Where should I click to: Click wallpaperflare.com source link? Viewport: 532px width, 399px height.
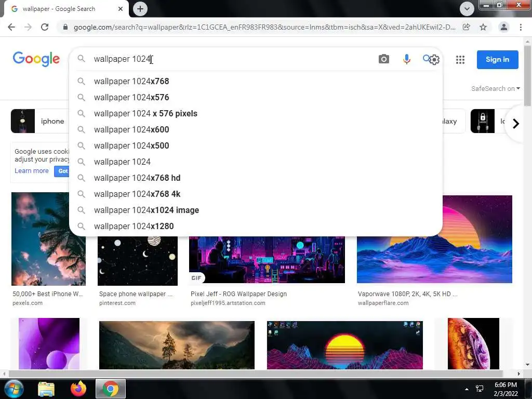[383, 303]
